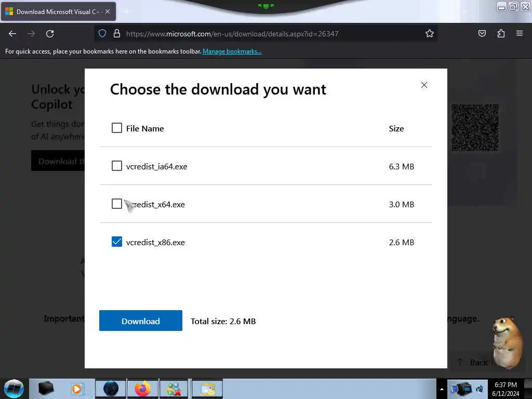Image resolution: width=532 pixels, height=399 pixels.
Task: Close the Download Microsoft Visual C++ tab
Action: [108, 11]
